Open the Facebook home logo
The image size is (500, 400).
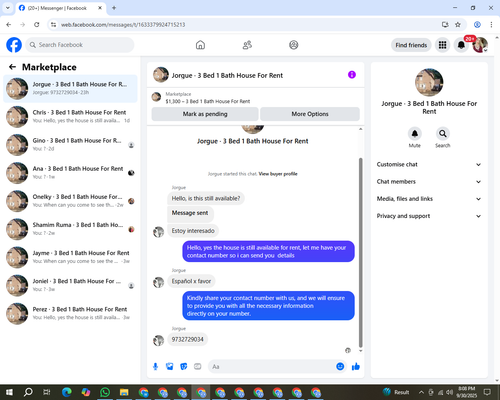tap(14, 45)
